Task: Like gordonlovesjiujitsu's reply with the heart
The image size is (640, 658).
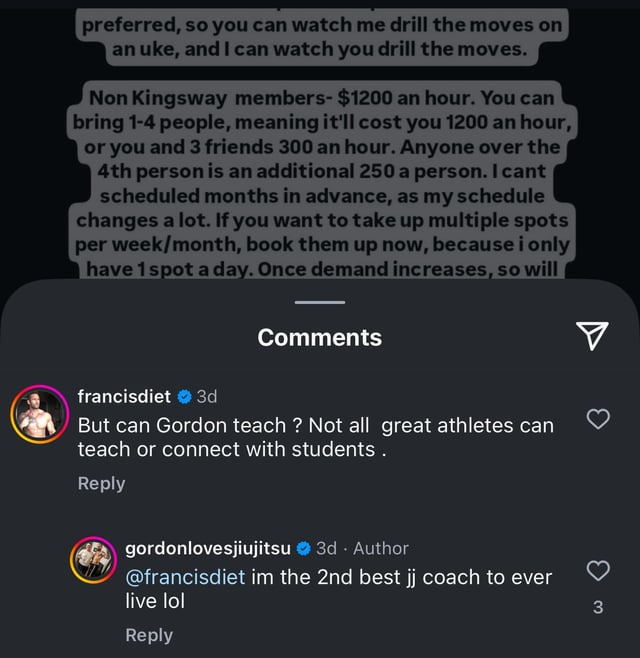Action: (597, 571)
